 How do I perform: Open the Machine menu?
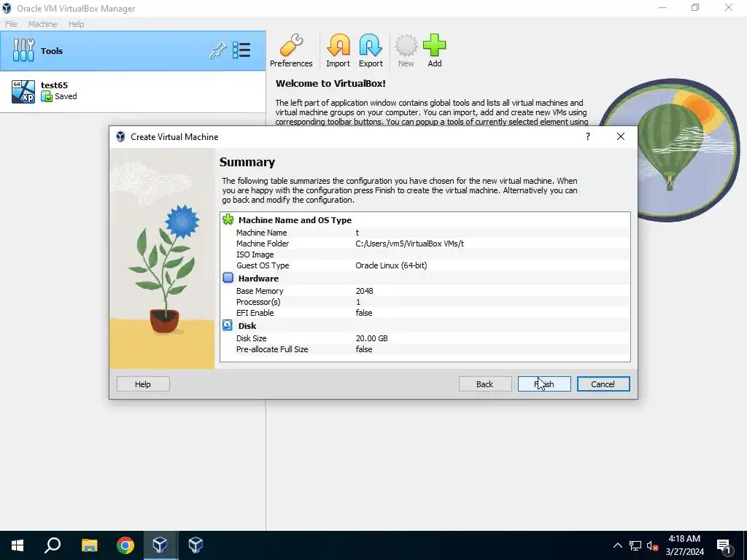(42, 24)
